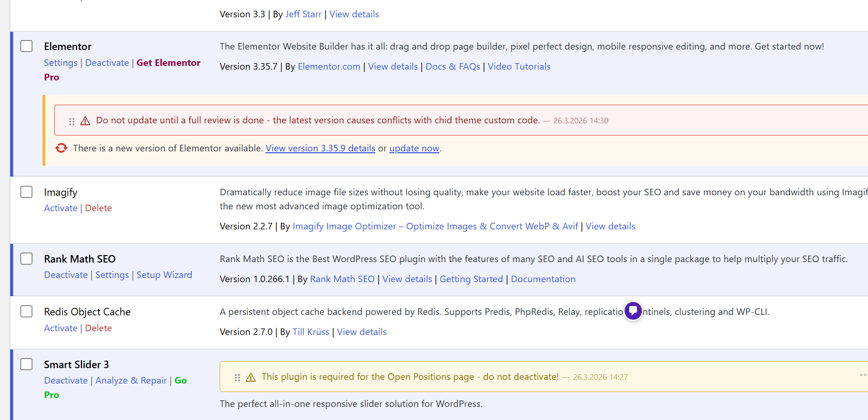Click the 'Version 2.2.7' text
The width and height of the screenshot is (868, 420).
(x=246, y=226)
